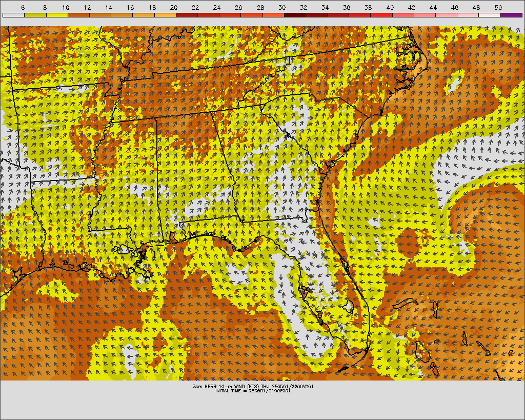Viewport: 525px width, 420px height.
Task: Click the legend label "36"
Action: coord(347,7)
